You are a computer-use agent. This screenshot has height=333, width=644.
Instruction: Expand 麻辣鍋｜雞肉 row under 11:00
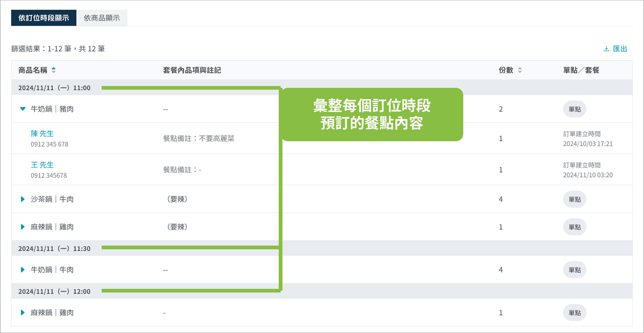(23, 227)
